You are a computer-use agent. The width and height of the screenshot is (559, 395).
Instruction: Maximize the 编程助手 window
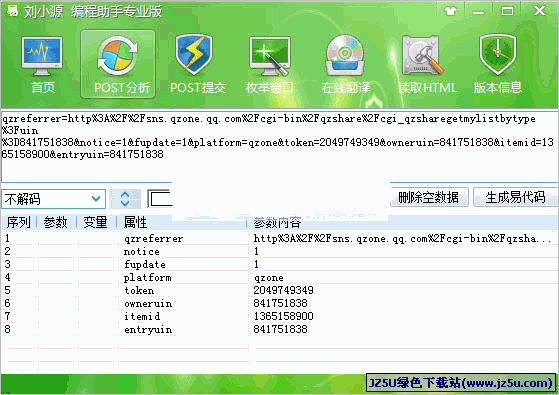click(507, 11)
